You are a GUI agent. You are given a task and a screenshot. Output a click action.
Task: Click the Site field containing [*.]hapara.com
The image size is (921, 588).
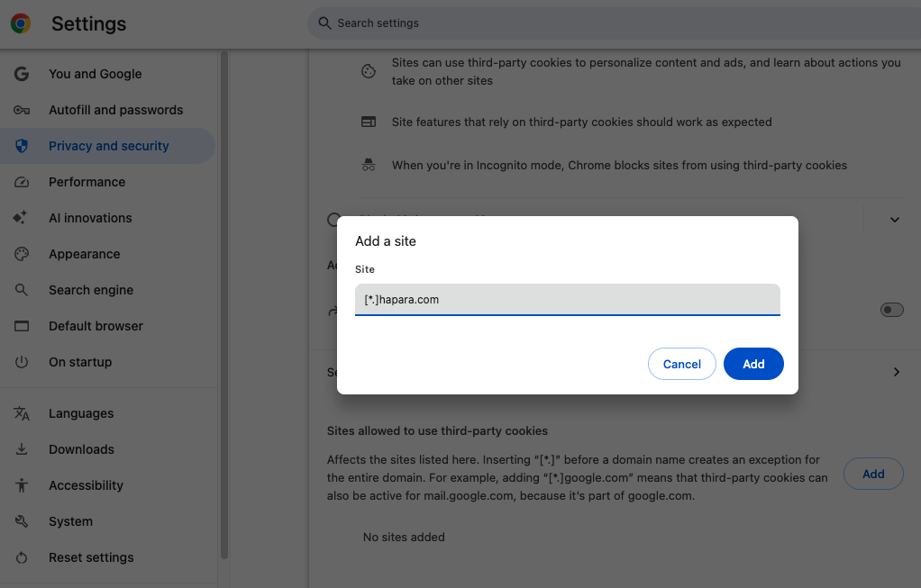[568, 299]
